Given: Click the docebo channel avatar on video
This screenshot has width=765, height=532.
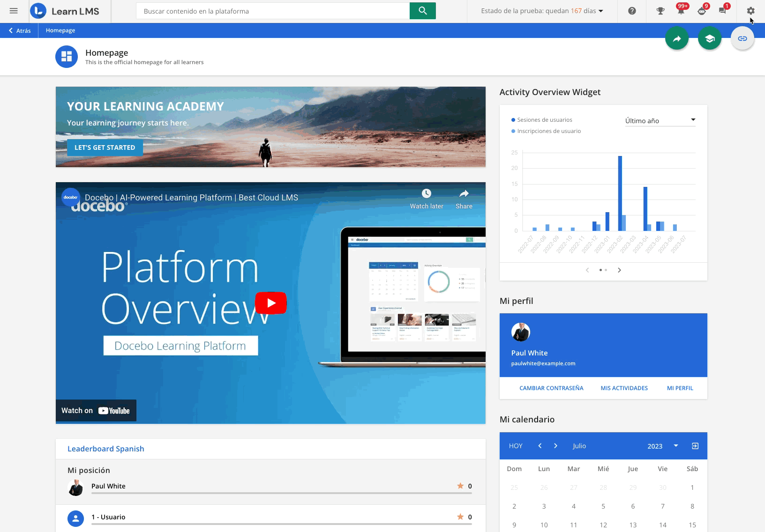Looking at the screenshot, I should click(x=71, y=197).
